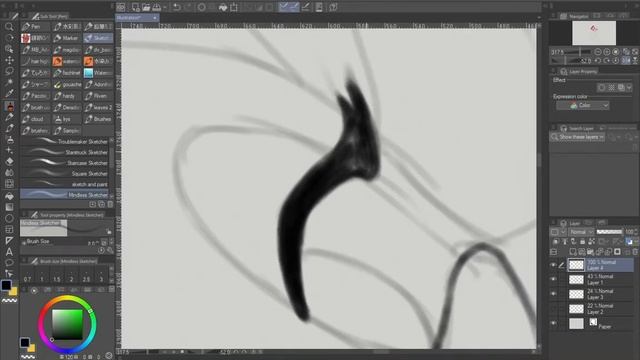Select the cloud sub tool group tab
The image size is (640, 360).
(36, 119)
